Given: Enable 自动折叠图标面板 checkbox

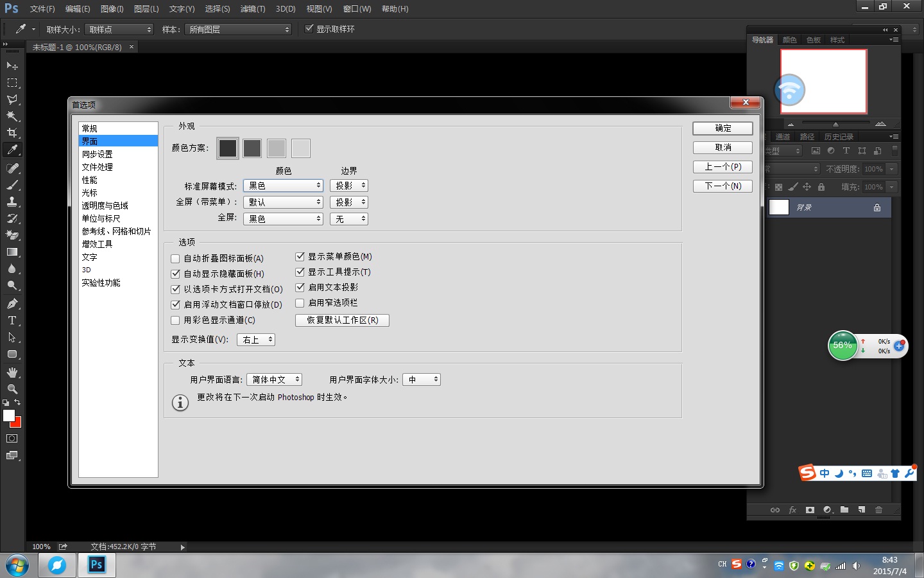Looking at the screenshot, I should point(175,259).
